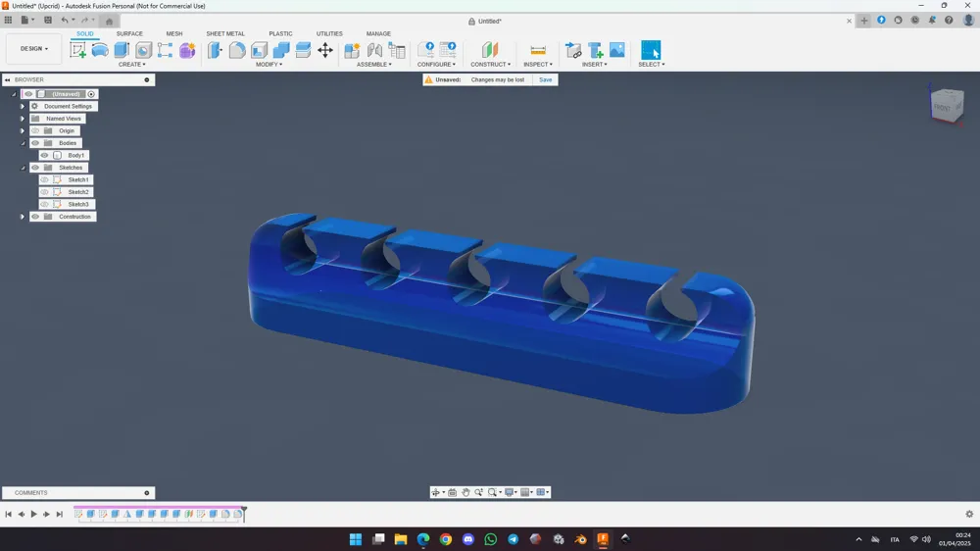Click the Offset Plane construct icon
Image resolution: width=980 pixels, height=551 pixels.
click(x=489, y=50)
